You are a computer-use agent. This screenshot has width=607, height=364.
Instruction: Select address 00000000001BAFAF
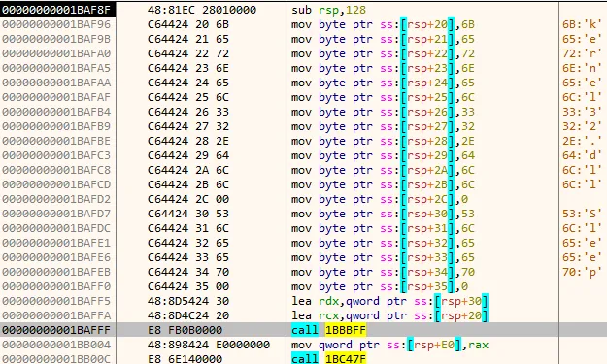pyautogui.click(x=56, y=97)
